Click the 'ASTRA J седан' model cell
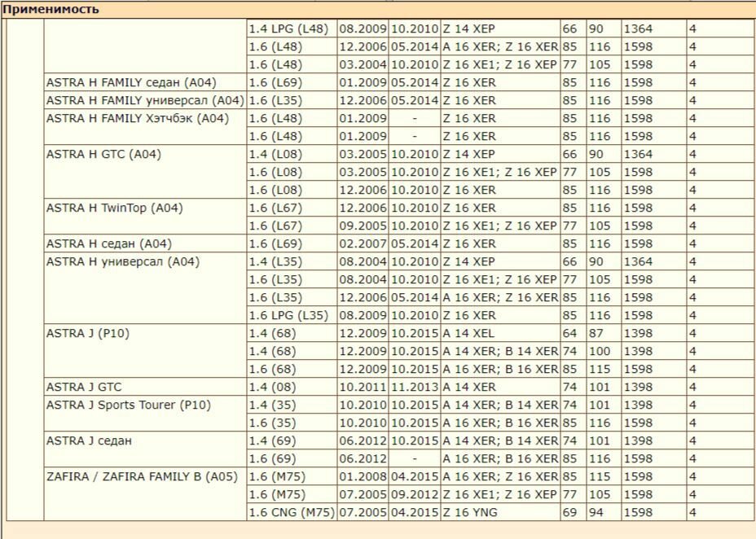The image size is (756, 539). click(145, 449)
